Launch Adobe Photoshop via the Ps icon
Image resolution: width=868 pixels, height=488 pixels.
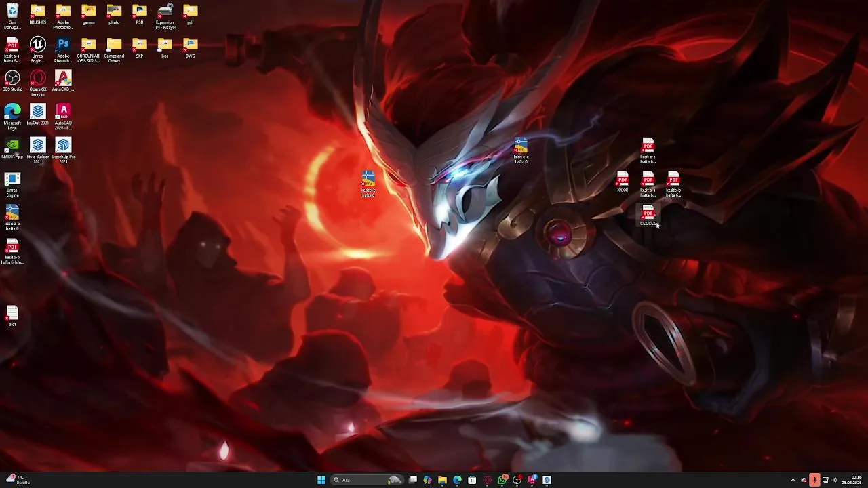coord(63,49)
